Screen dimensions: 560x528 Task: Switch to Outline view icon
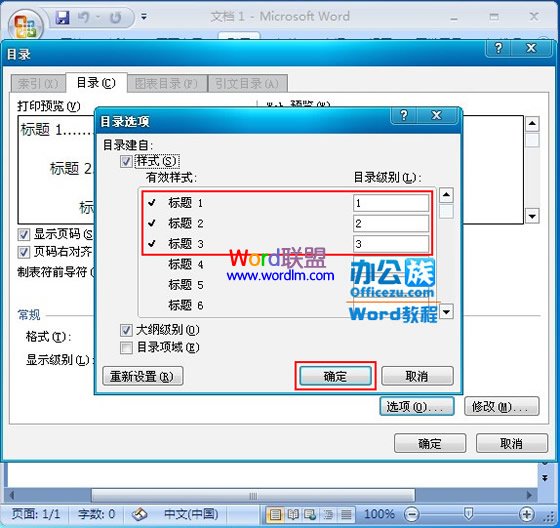click(328, 515)
